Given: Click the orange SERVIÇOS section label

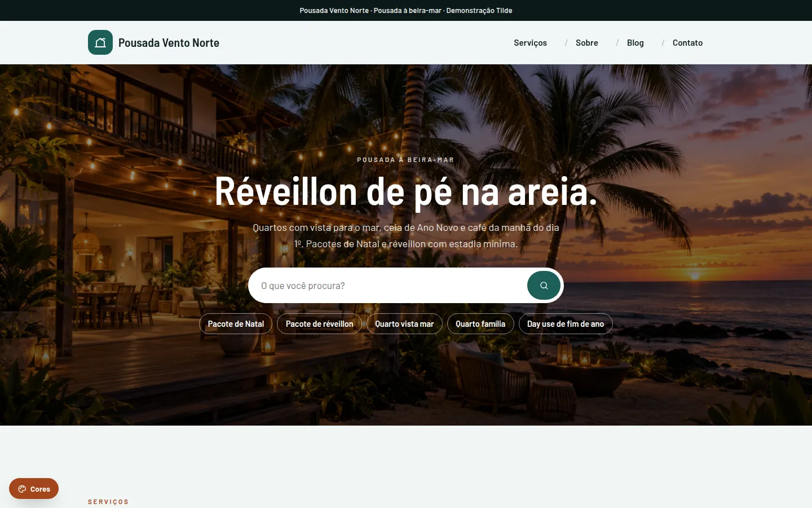Looking at the screenshot, I should 108,502.
